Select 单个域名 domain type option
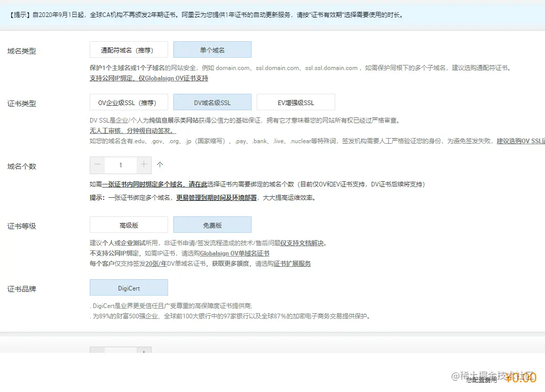 [x=212, y=49]
